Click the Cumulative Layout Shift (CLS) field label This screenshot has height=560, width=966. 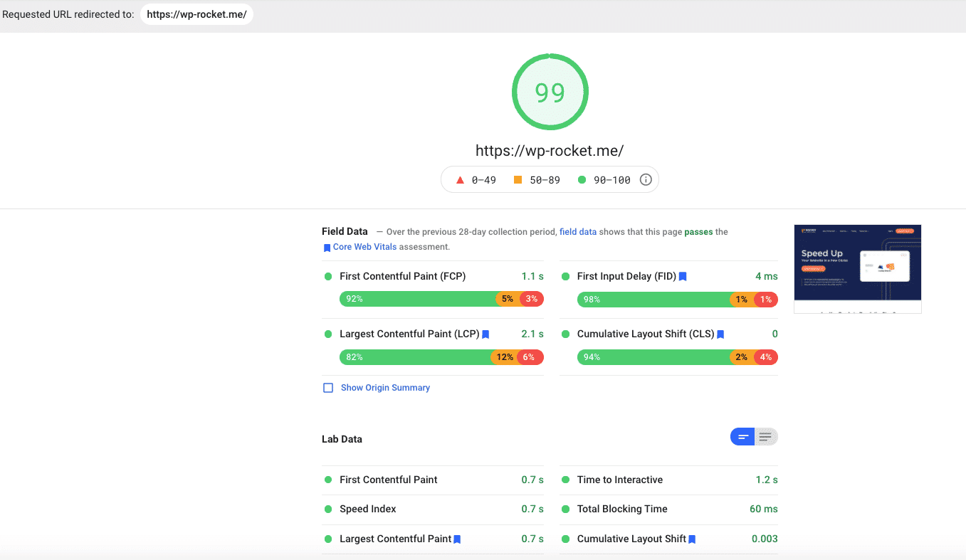[646, 334]
